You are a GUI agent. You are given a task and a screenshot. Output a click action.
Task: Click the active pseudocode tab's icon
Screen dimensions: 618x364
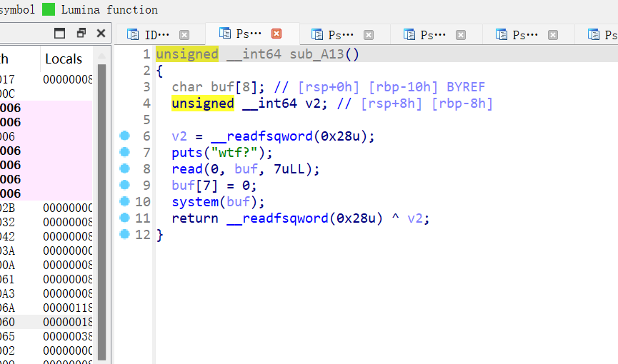(x=225, y=34)
